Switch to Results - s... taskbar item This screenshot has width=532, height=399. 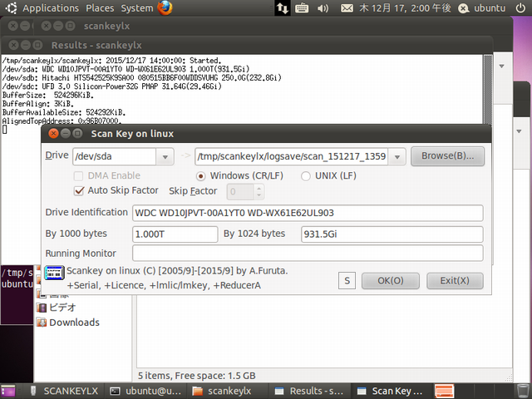(x=309, y=391)
